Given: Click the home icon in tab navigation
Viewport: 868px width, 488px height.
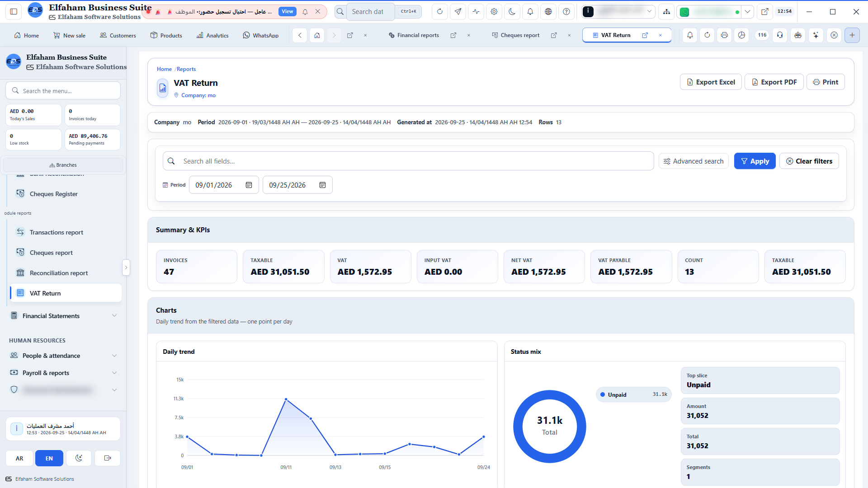Looking at the screenshot, I should pos(317,35).
